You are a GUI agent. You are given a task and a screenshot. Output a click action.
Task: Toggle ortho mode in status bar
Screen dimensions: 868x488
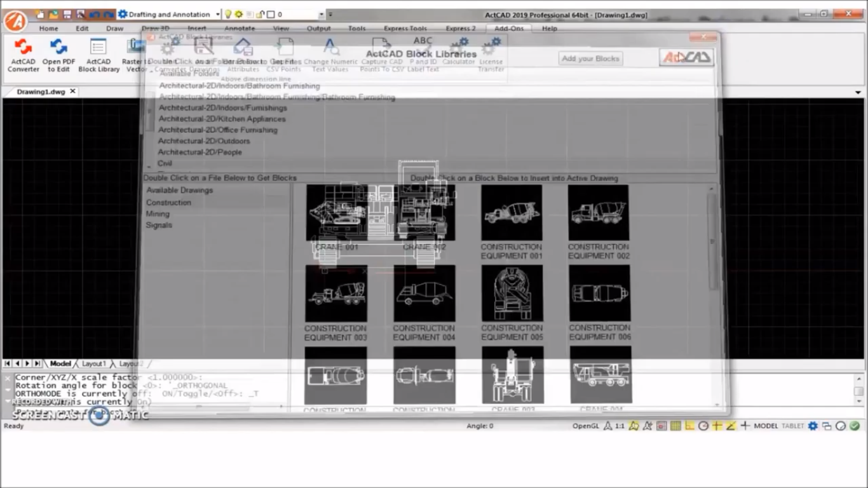[x=689, y=426]
